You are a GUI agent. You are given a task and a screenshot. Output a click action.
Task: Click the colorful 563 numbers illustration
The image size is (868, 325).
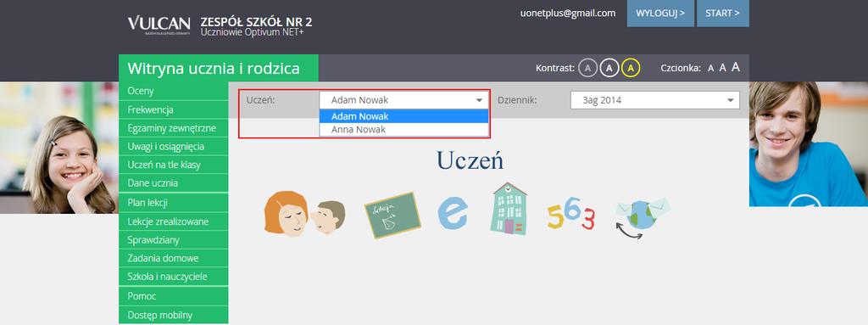click(570, 214)
